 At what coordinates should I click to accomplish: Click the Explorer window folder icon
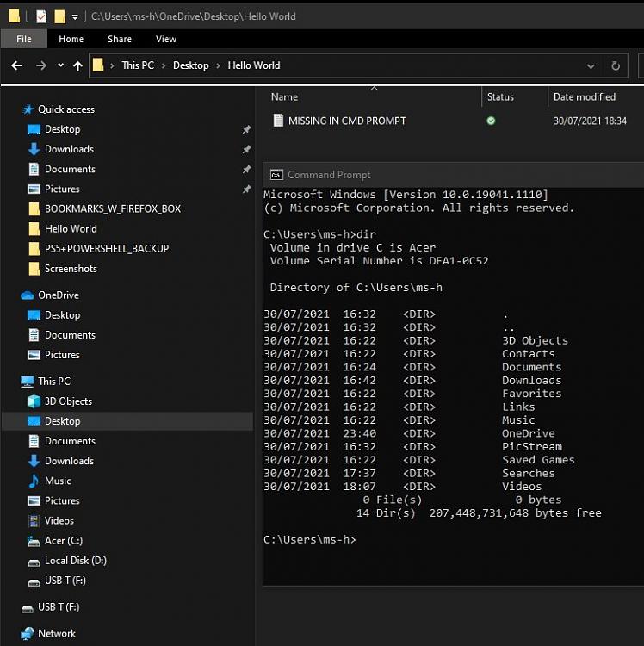pos(15,16)
